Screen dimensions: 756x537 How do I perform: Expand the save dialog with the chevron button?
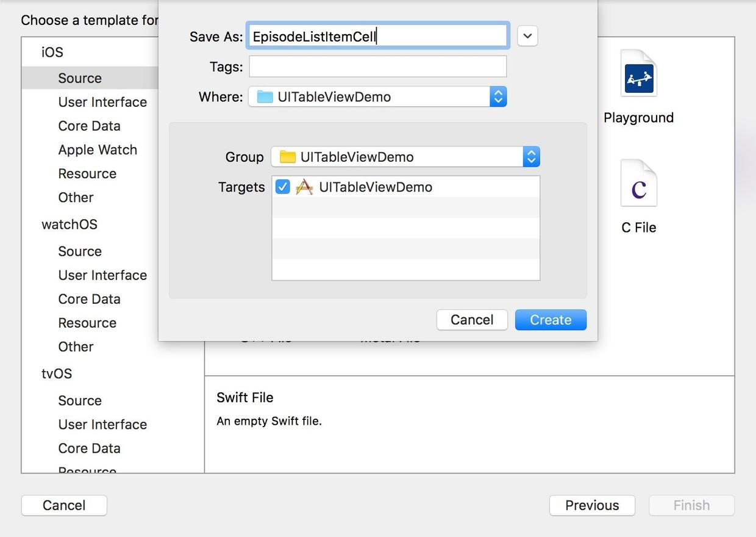tap(527, 36)
